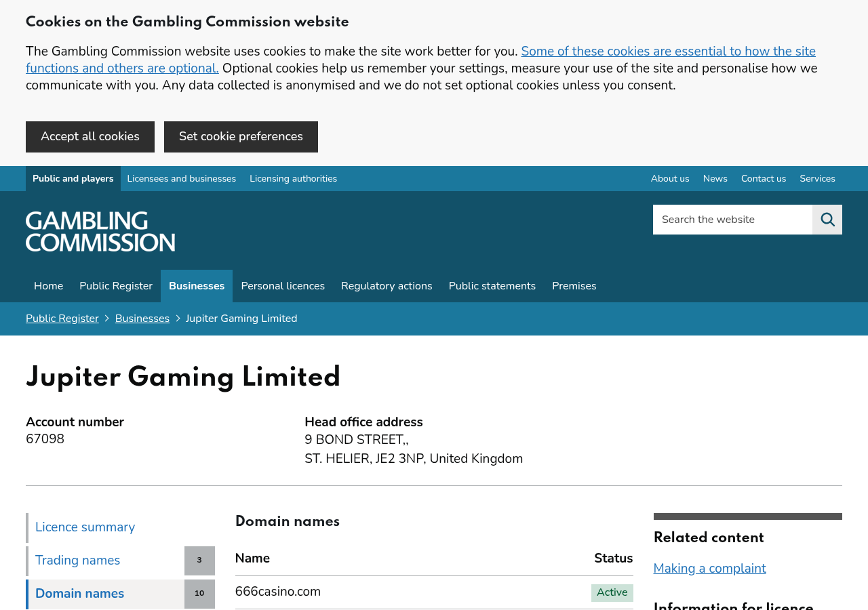Screen dimensions: 868x610
Task: Open the Contact us link
Action: (764, 179)
